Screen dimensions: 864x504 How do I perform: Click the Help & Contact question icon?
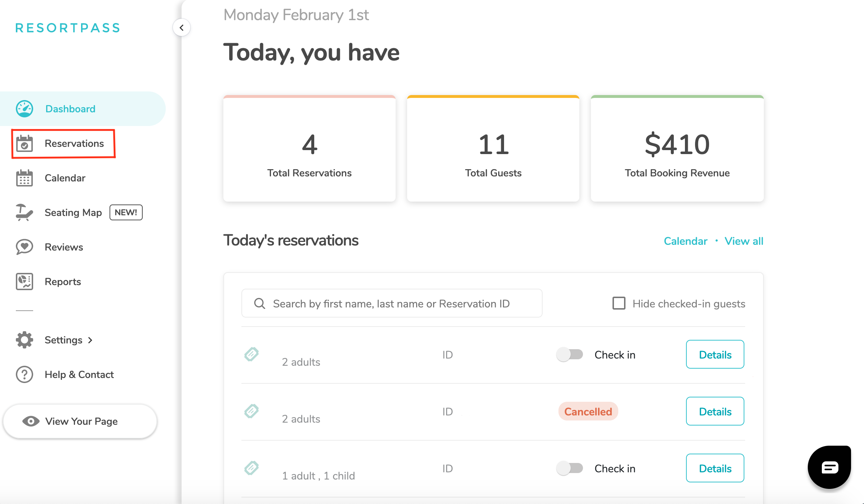click(x=25, y=374)
